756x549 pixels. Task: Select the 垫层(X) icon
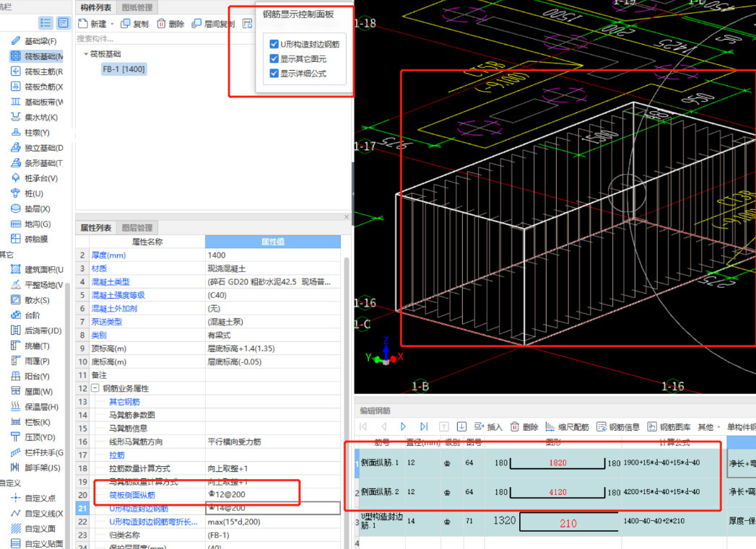(x=16, y=208)
